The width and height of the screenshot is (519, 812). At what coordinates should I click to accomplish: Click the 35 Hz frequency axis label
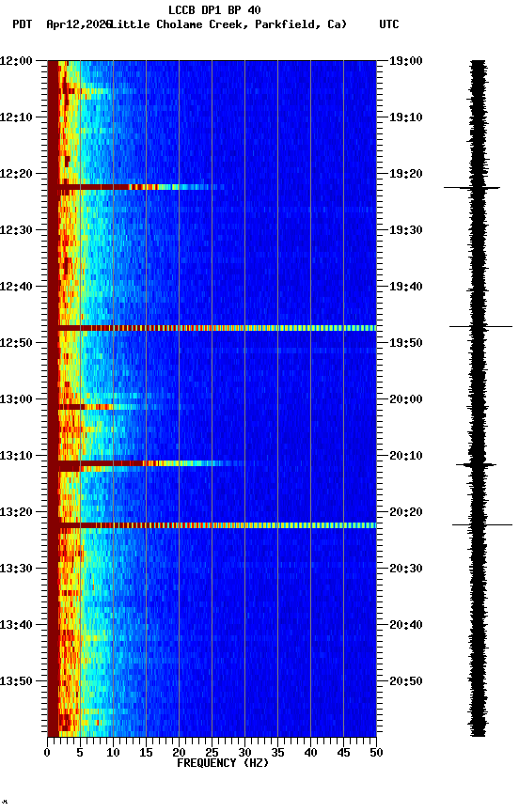(277, 753)
